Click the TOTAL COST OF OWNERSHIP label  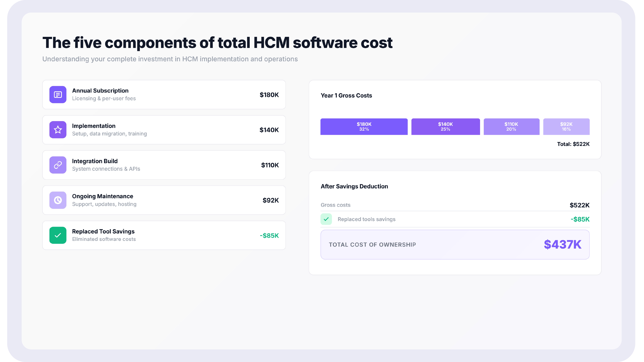(x=372, y=245)
